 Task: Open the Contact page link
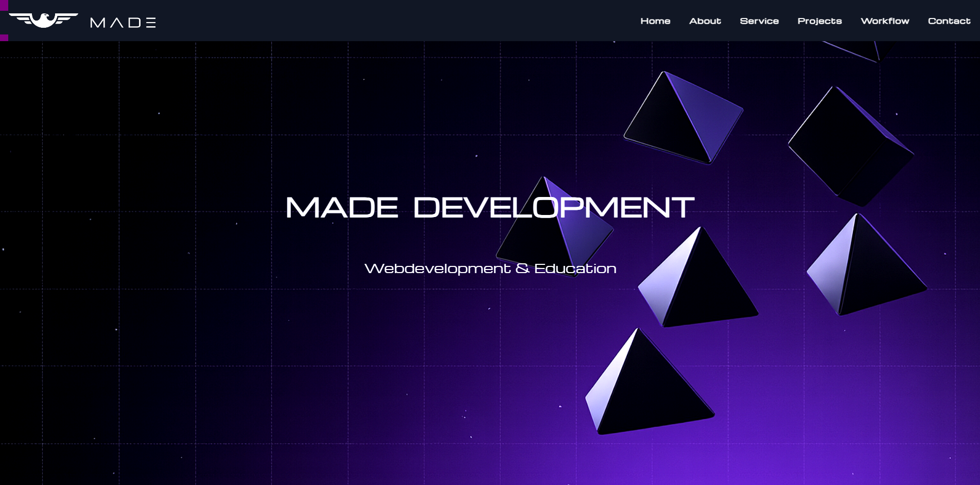pyautogui.click(x=949, y=21)
